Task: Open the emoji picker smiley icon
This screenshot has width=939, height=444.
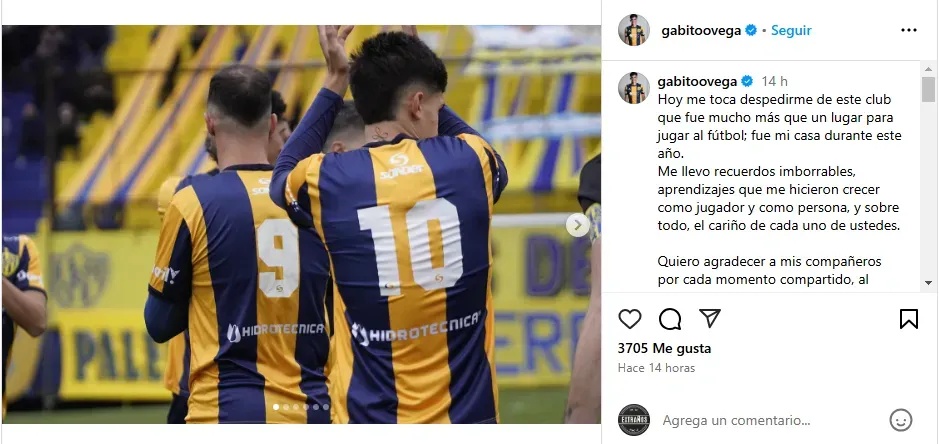Action: tap(900, 420)
